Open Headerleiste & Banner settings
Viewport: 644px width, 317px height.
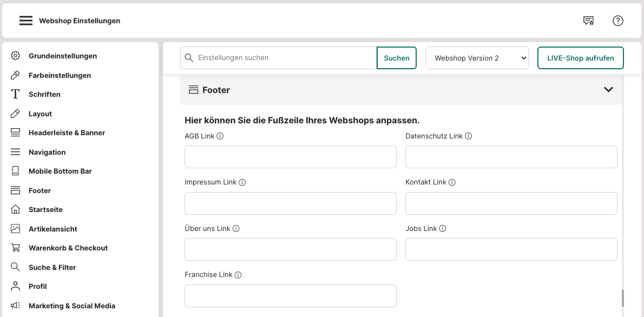point(67,133)
